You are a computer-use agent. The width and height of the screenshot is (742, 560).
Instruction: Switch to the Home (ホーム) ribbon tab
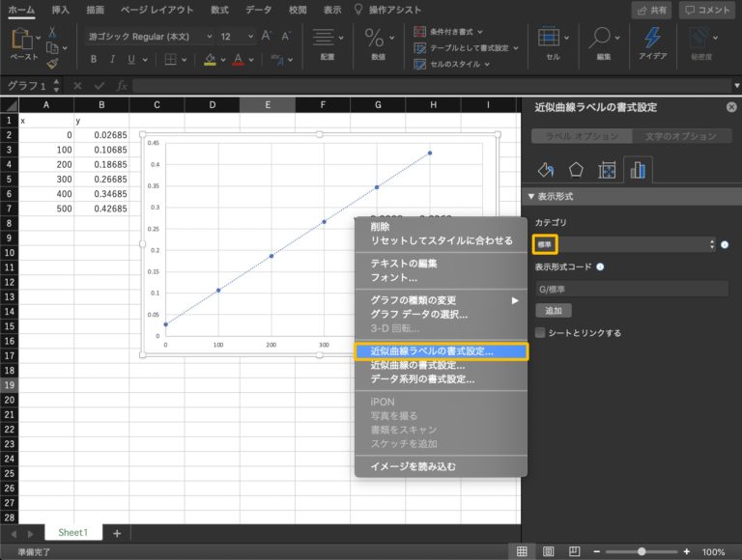(x=21, y=10)
